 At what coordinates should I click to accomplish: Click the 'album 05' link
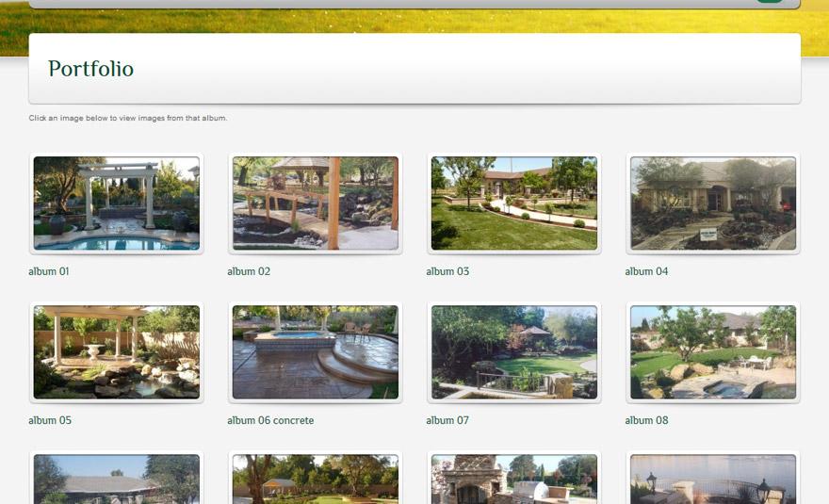pyautogui.click(x=50, y=420)
